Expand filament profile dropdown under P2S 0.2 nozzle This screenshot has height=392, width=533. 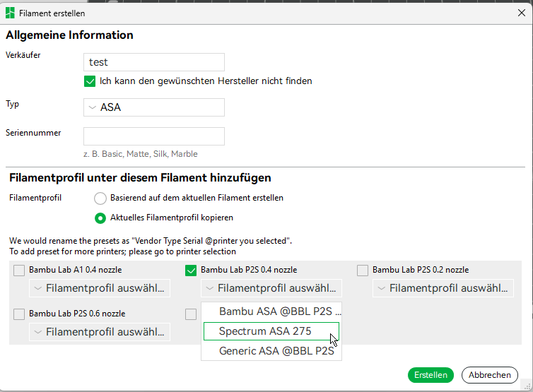coord(443,288)
